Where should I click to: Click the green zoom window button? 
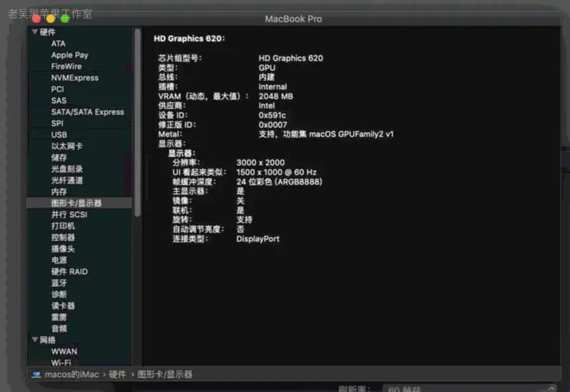tap(65, 18)
